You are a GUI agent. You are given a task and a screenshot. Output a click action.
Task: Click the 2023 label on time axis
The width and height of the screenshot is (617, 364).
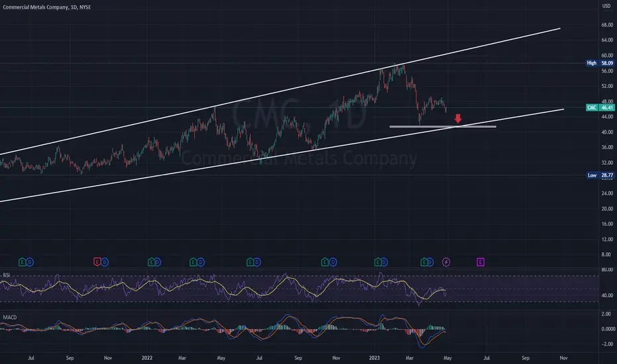click(374, 357)
